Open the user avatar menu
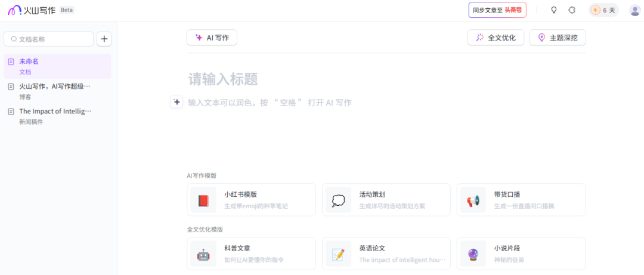Viewport: 644px width, 275px height. pyautogui.click(x=634, y=10)
